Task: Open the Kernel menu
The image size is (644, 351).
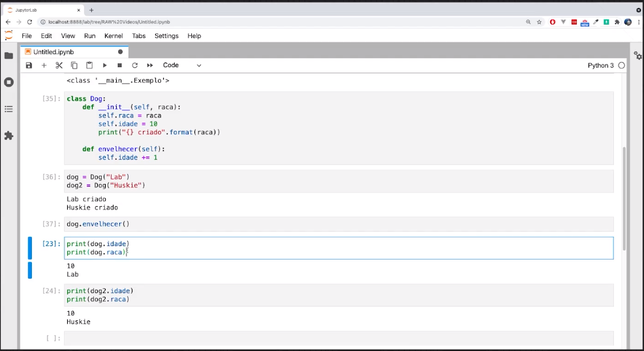Action: coord(114,36)
